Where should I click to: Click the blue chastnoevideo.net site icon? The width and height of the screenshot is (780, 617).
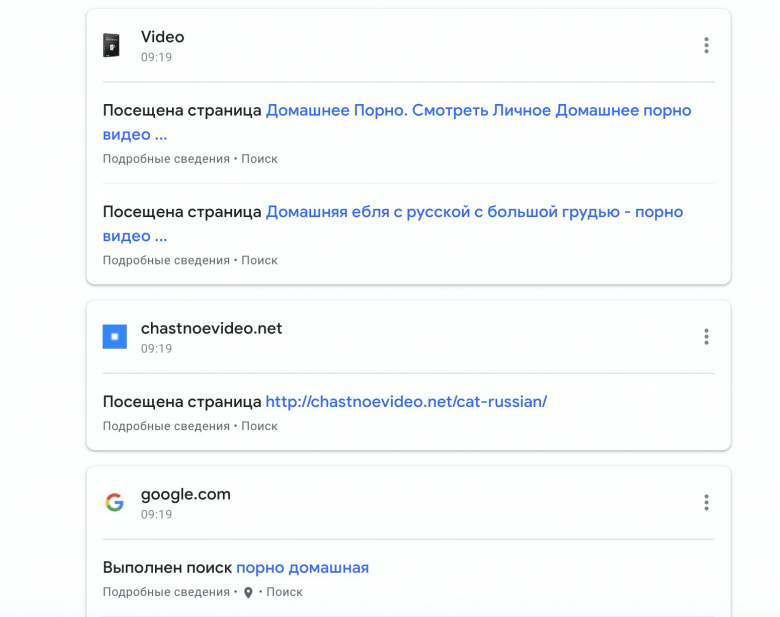[115, 337]
